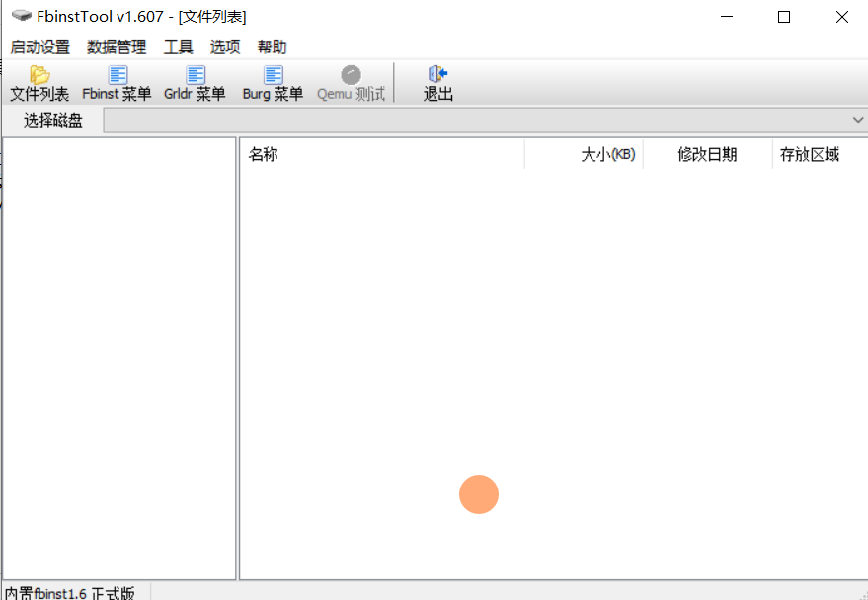This screenshot has width=868, height=600.
Task: Open the 文件列表 toolbar icon
Action: 39,82
